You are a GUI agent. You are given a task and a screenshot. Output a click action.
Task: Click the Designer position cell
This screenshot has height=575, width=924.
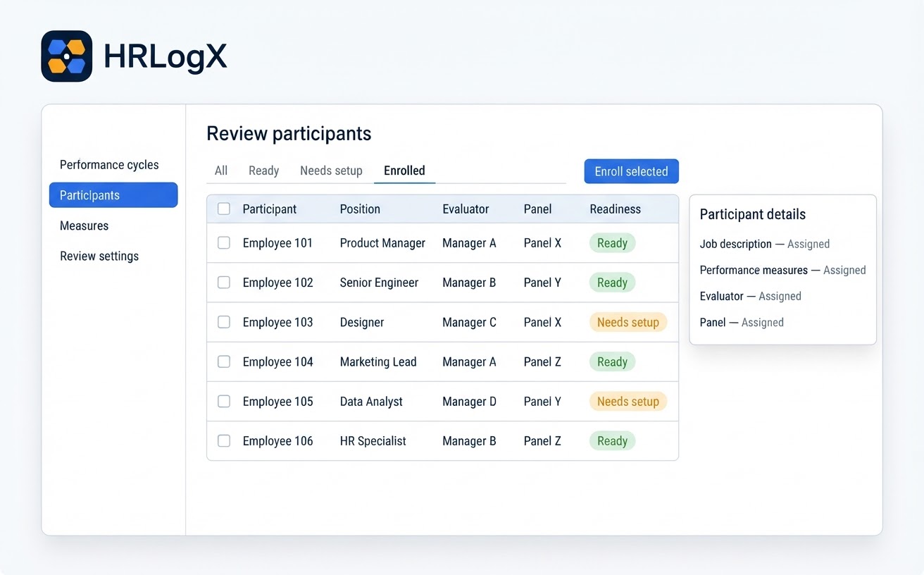point(362,322)
